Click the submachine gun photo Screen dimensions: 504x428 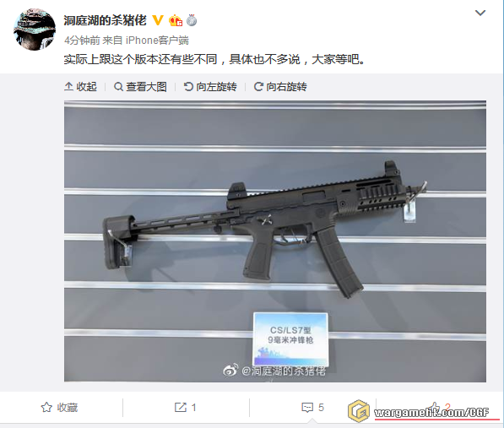(275, 241)
